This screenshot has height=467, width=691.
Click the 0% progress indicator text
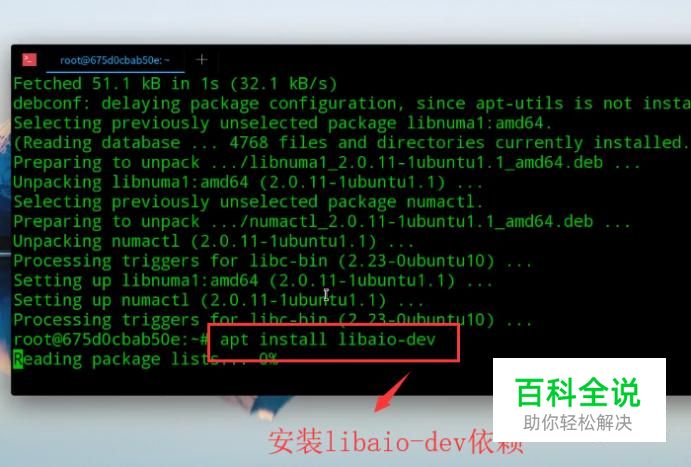(x=268, y=359)
